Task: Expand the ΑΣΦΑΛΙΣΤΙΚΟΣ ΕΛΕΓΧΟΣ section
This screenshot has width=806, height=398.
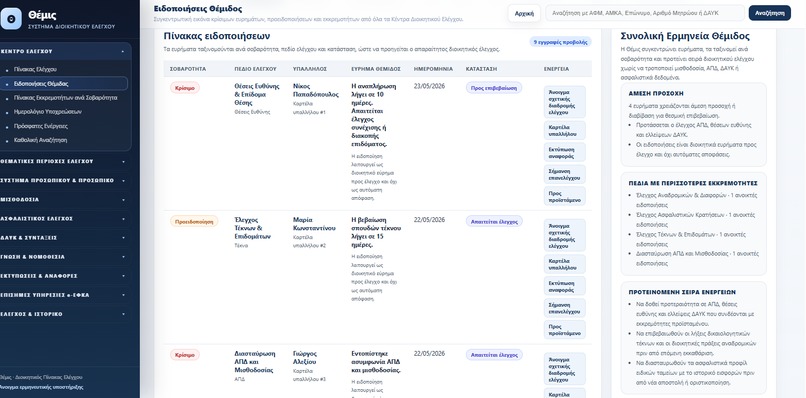Action: tap(64, 219)
